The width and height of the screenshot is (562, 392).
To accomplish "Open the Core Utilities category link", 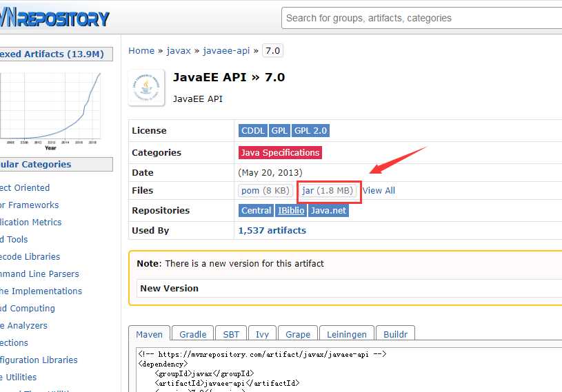I will pos(19,377).
